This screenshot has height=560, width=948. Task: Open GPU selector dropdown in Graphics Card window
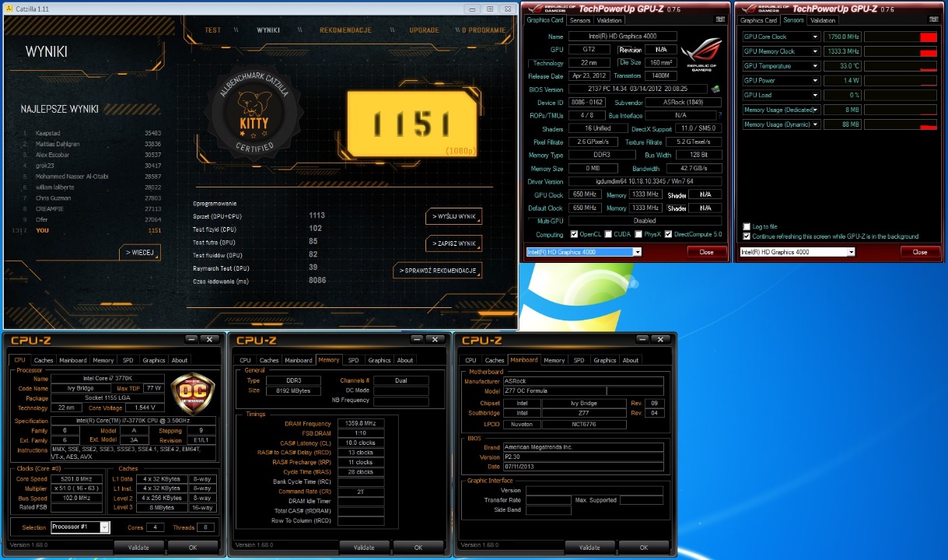638,252
